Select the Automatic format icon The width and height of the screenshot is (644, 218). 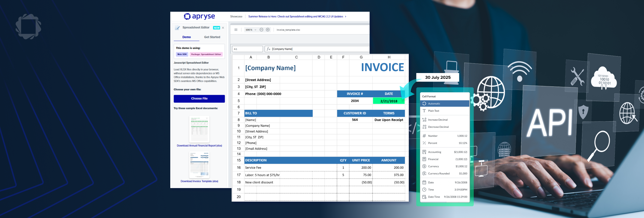tap(424, 104)
